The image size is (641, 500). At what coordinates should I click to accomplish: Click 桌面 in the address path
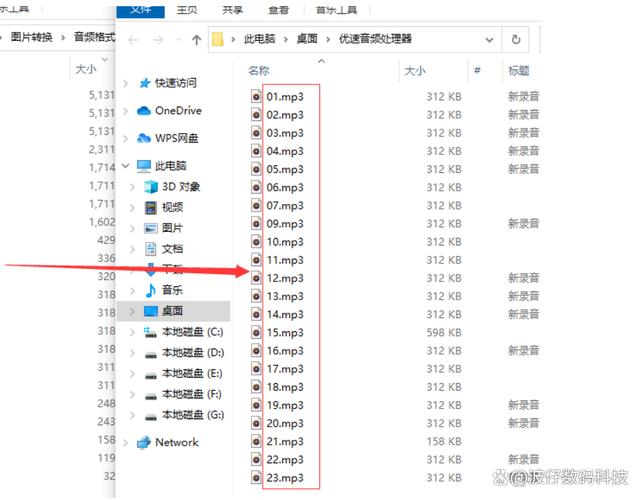tap(307, 39)
